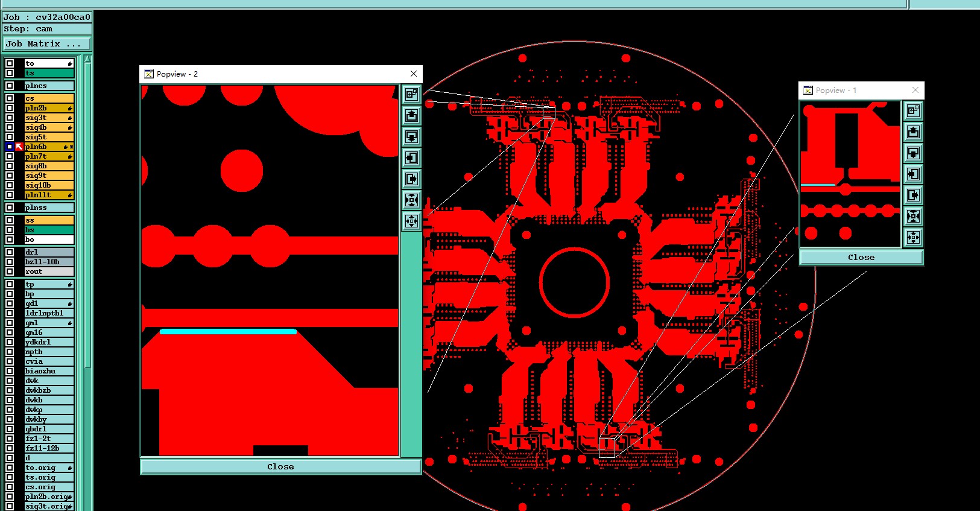
Task: Select the sig5t layer name
Action: tap(49, 137)
